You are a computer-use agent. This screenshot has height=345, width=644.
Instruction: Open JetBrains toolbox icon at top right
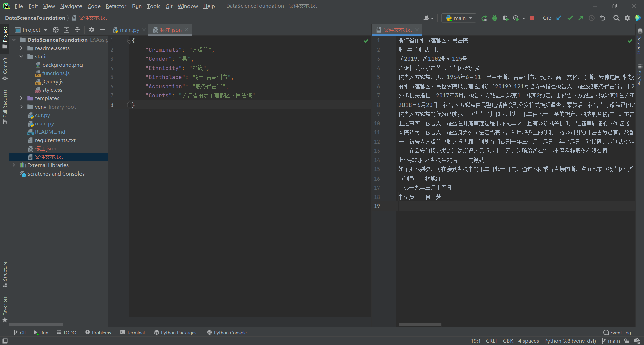[x=638, y=18]
